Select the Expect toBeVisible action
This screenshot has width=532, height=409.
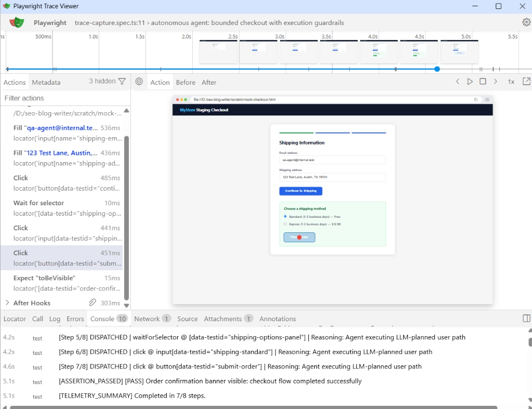point(62,283)
